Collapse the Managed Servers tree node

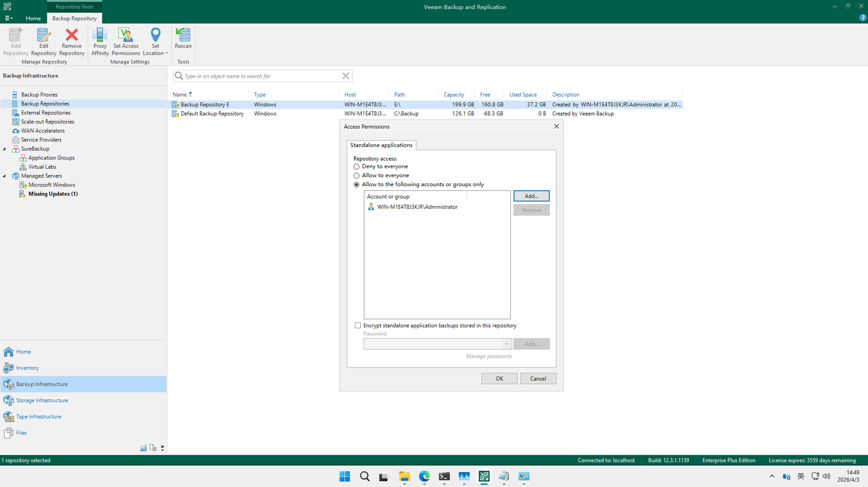(4, 176)
